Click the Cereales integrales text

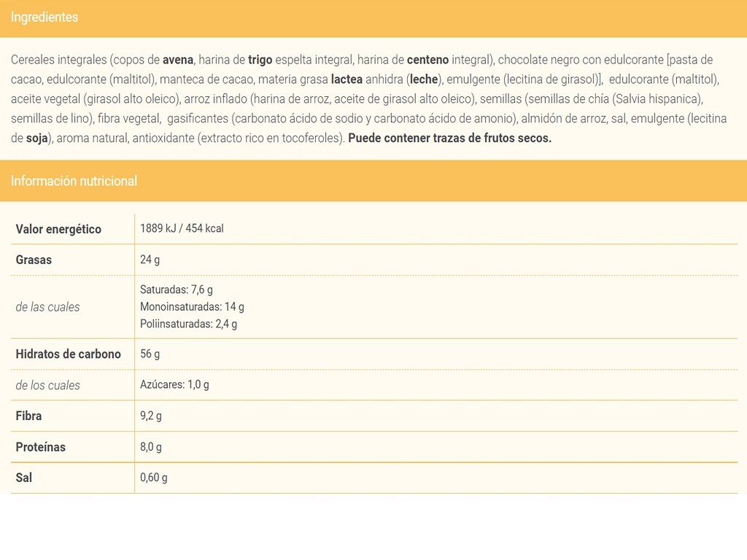coord(58,61)
